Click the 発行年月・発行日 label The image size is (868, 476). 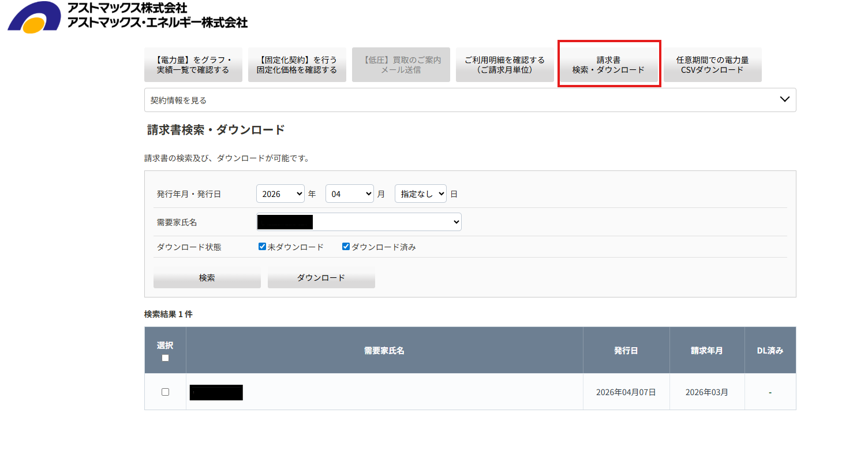[189, 194]
